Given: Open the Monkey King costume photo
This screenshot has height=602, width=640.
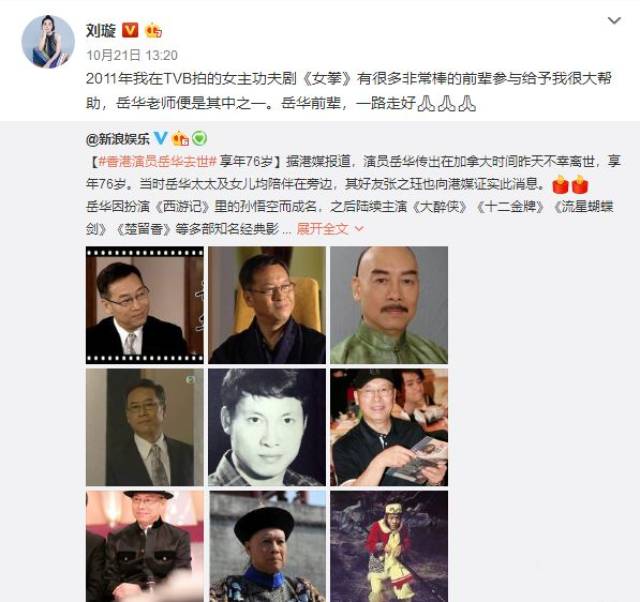Looking at the screenshot, I should pyautogui.click(x=389, y=546).
